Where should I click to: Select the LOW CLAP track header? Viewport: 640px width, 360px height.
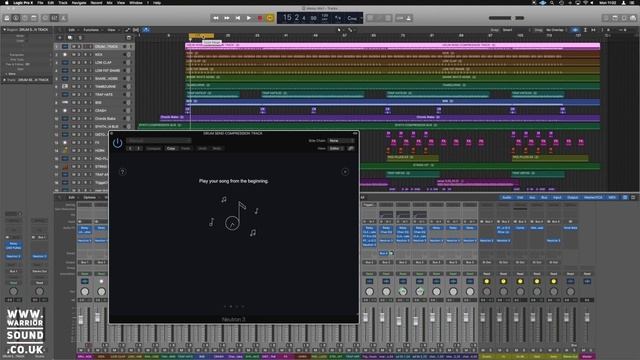click(93, 62)
